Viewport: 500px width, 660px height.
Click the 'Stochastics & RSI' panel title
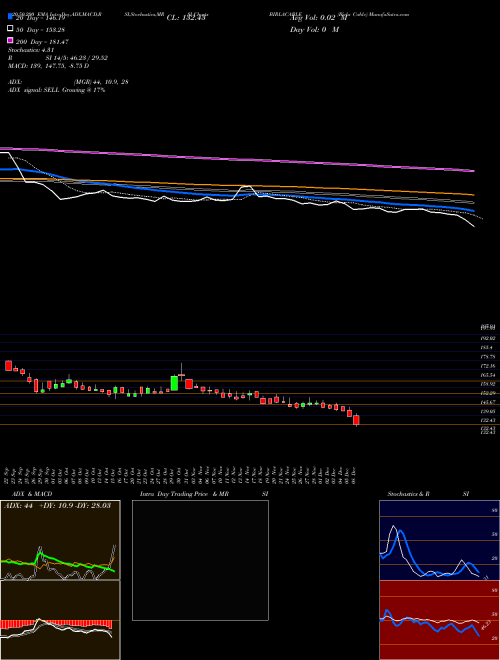click(428, 494)
